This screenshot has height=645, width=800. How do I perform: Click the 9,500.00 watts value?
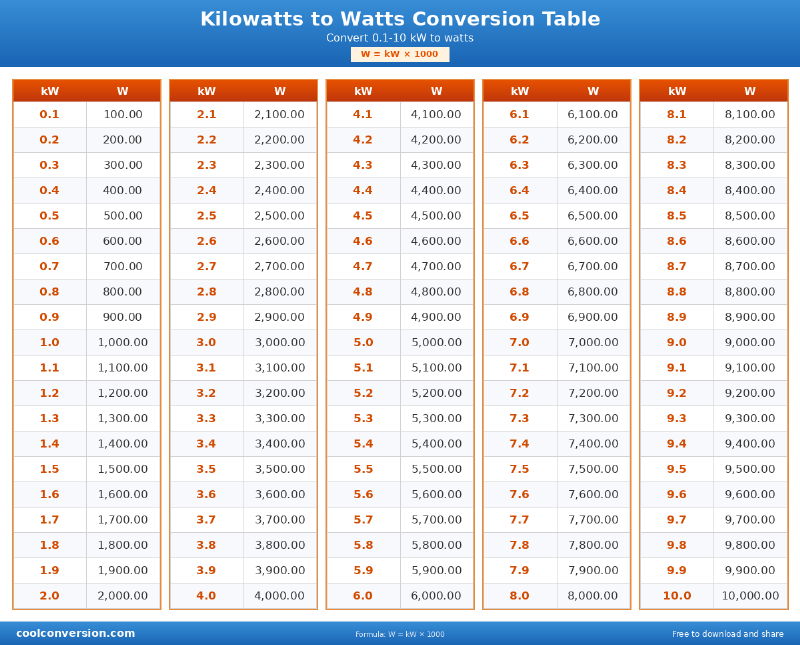[750, 469]
